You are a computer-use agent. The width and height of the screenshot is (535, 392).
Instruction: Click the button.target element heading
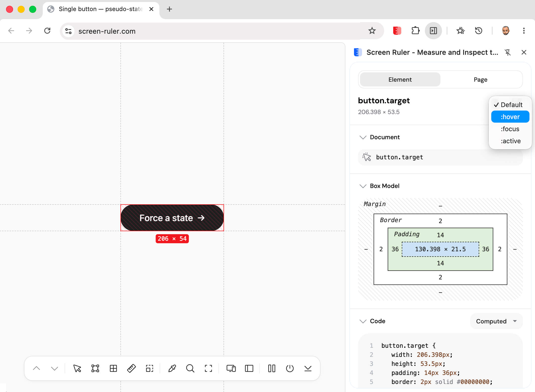384,101
